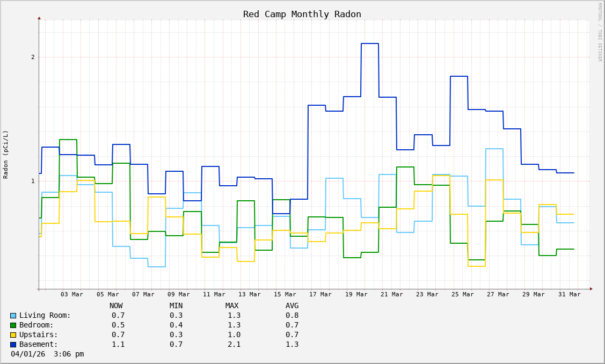This screenshot has height=364, width=605.
Task: Click the Bedroom green legend swatch
Action: (13, 325)
